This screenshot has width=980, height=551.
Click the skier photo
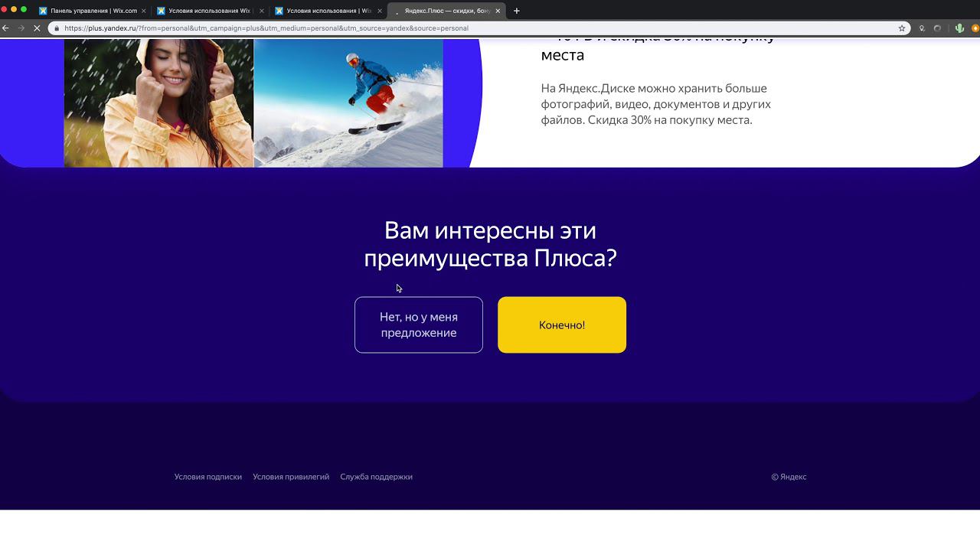(348, 103)
